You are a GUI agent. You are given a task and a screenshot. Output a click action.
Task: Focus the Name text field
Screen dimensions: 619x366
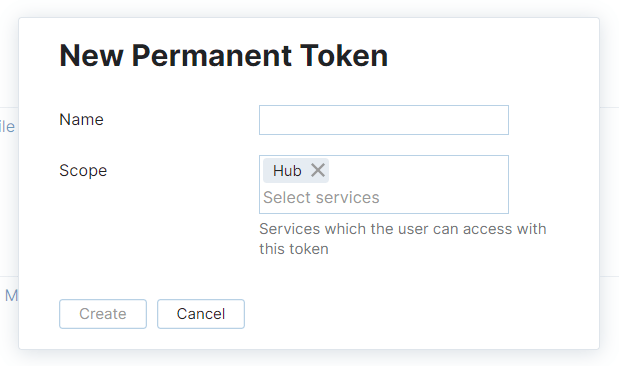(x=384, y=120)
